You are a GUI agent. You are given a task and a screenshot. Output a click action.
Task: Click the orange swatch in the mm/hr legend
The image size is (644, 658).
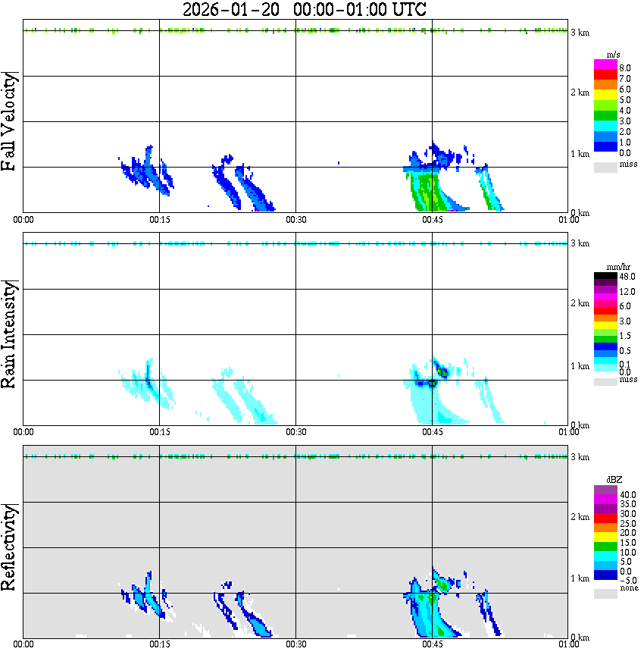(605, 318)
